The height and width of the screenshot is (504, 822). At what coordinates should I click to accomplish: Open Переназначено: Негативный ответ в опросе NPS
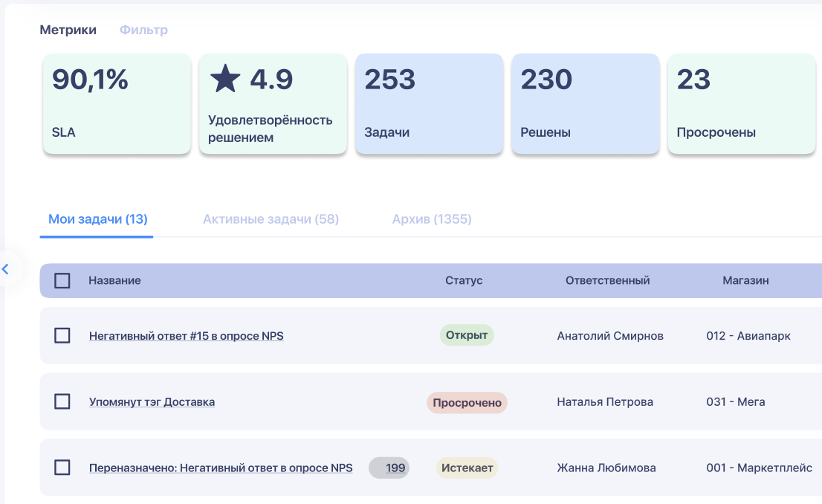pos(221,468)
